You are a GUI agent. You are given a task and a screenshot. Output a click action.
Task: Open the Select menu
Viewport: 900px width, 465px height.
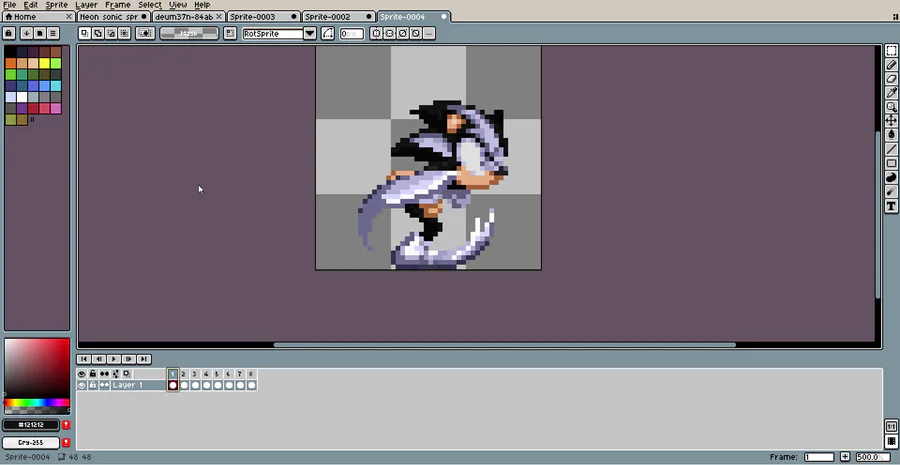150,5
